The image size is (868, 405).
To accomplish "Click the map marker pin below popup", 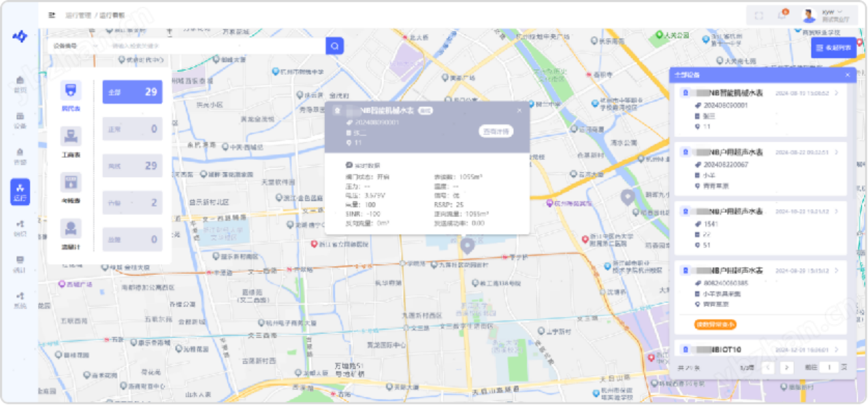I will coord(467,246).
